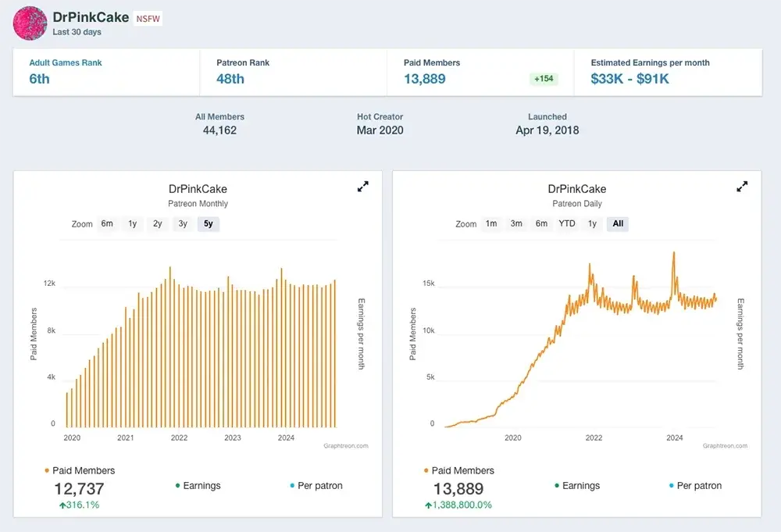This screenshot has height=532, width=781.
Task: Expand the Patreon Daily chart to fullscreen
Action: click(742, 186)
